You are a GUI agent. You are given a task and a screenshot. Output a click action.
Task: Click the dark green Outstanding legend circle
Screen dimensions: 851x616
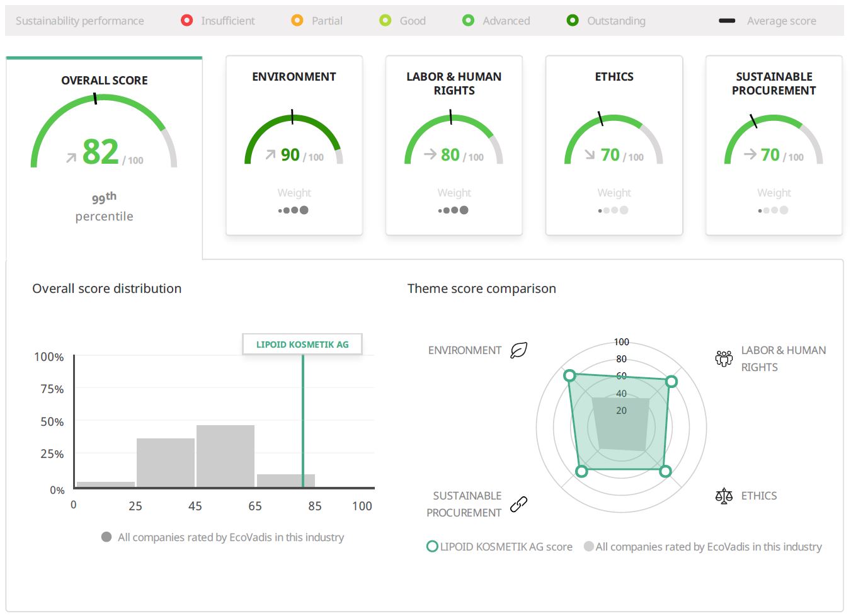pyautogui.click(x=573, y=20)
